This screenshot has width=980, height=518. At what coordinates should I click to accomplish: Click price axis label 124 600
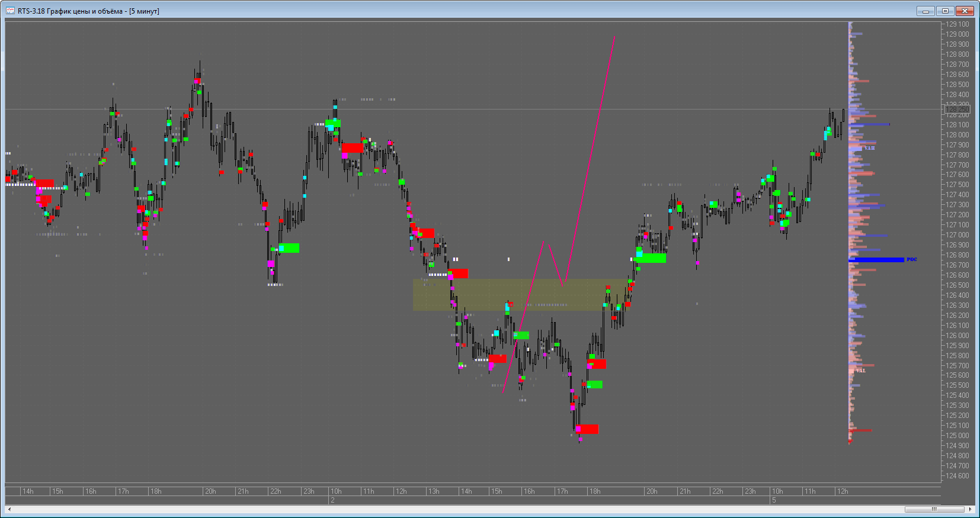tap(957, 476)
